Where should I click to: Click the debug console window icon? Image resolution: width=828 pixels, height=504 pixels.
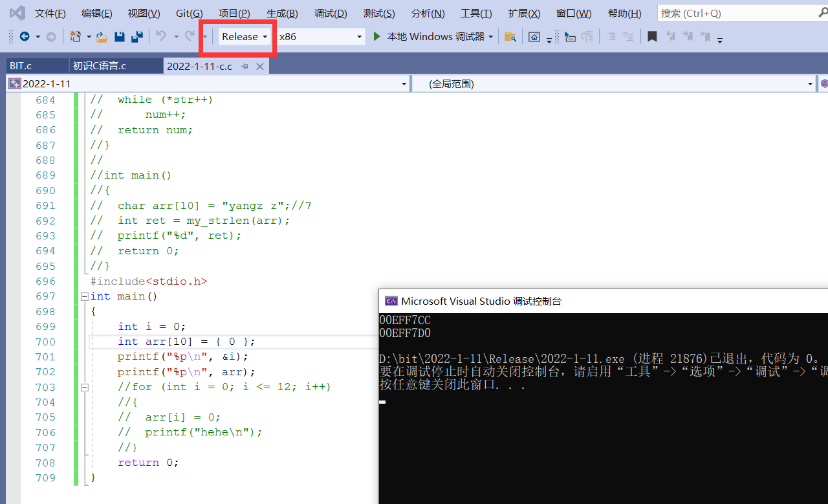tap(391, 301)
